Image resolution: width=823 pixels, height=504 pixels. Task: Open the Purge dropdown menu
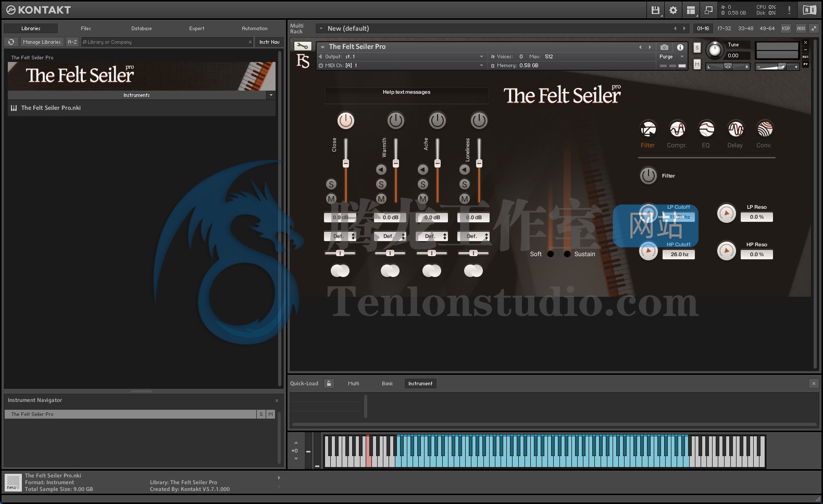click(672, 57)
